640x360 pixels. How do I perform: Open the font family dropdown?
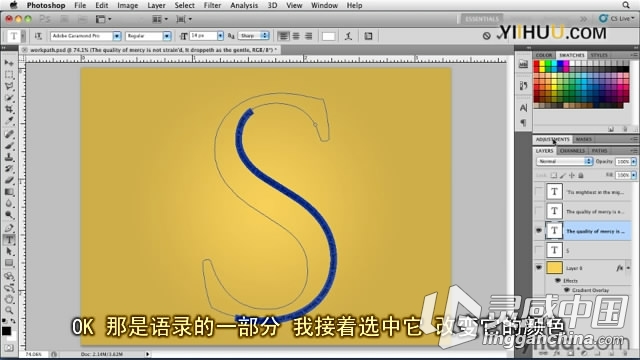coord(117,36)
